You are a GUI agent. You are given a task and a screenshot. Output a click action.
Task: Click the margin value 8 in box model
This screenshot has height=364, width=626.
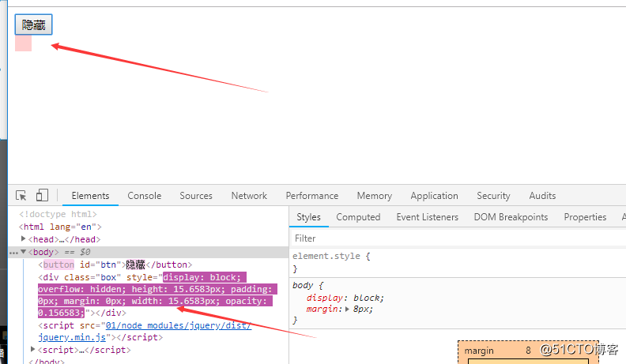click(528, 351)
